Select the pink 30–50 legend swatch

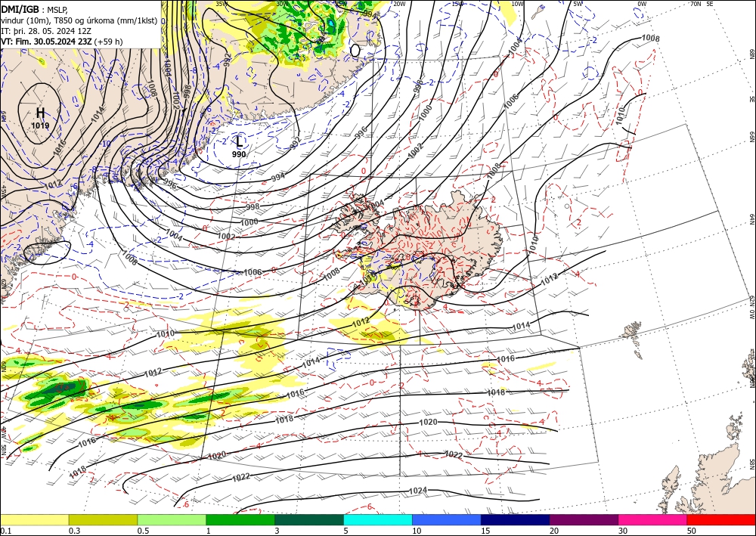(653, 519)
